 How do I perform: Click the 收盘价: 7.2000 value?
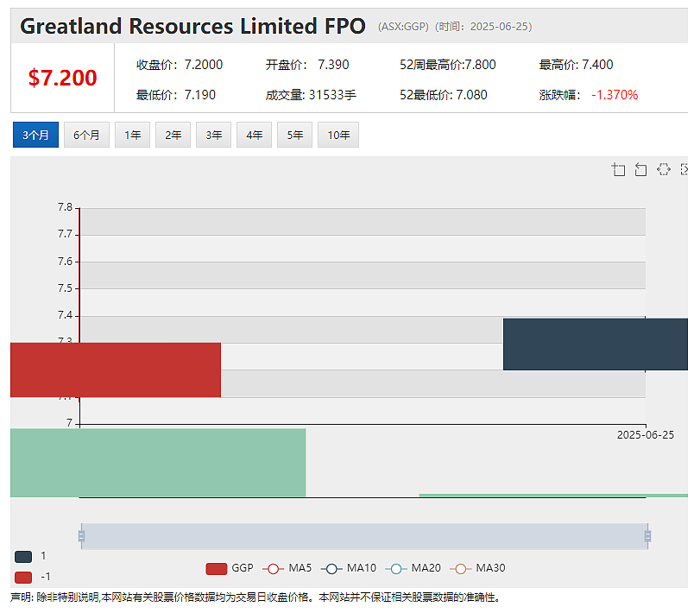coord(180,65)
